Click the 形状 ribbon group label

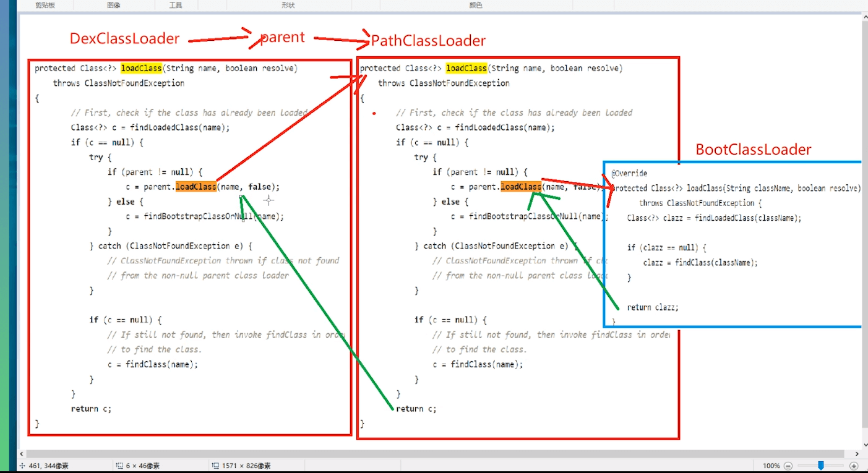coord(288,5)
